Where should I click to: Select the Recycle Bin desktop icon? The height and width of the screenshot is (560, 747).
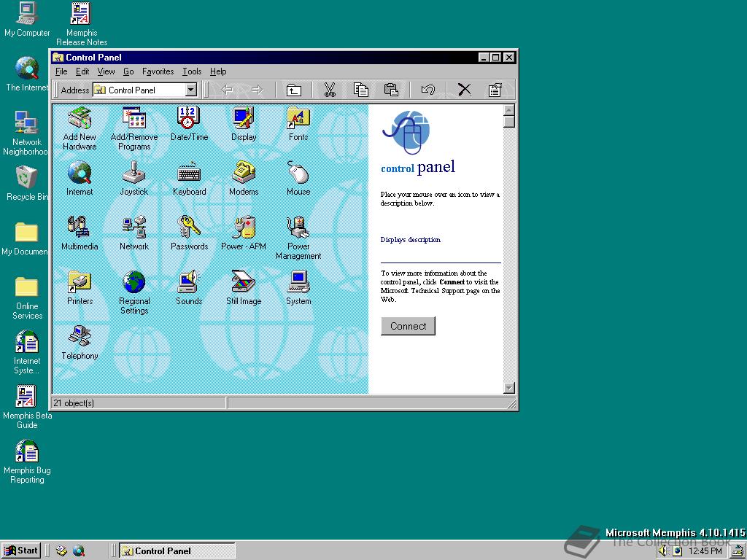[27, 183]
